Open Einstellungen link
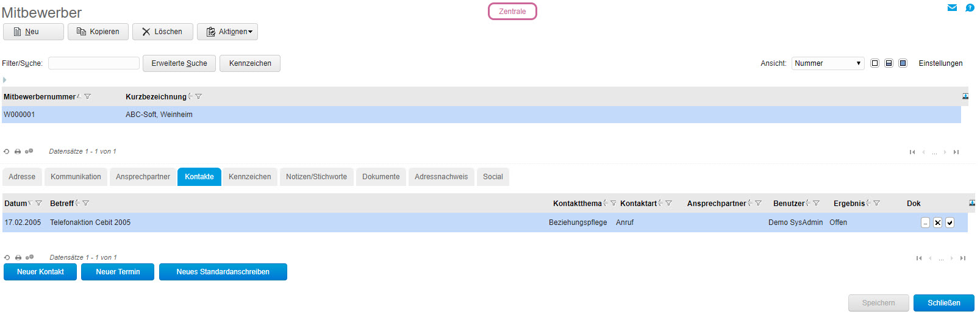980x317 pixels. coord(941,63)
